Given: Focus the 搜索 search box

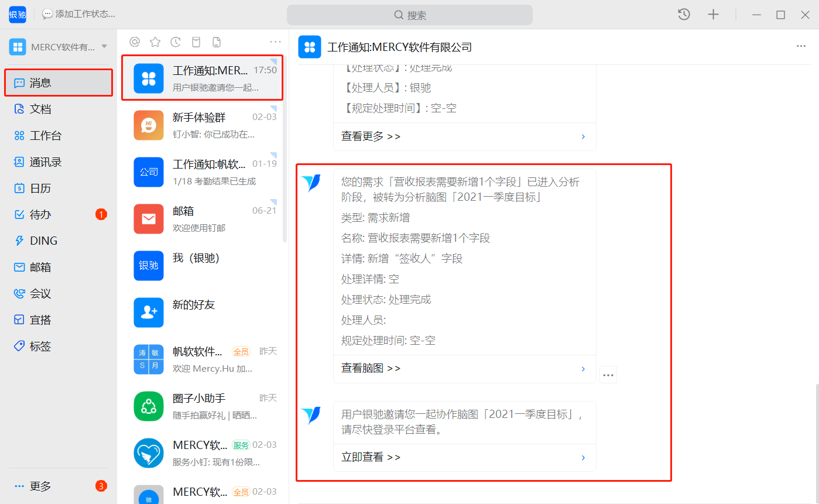Looking at the screenshot, I should coord(410,15).
